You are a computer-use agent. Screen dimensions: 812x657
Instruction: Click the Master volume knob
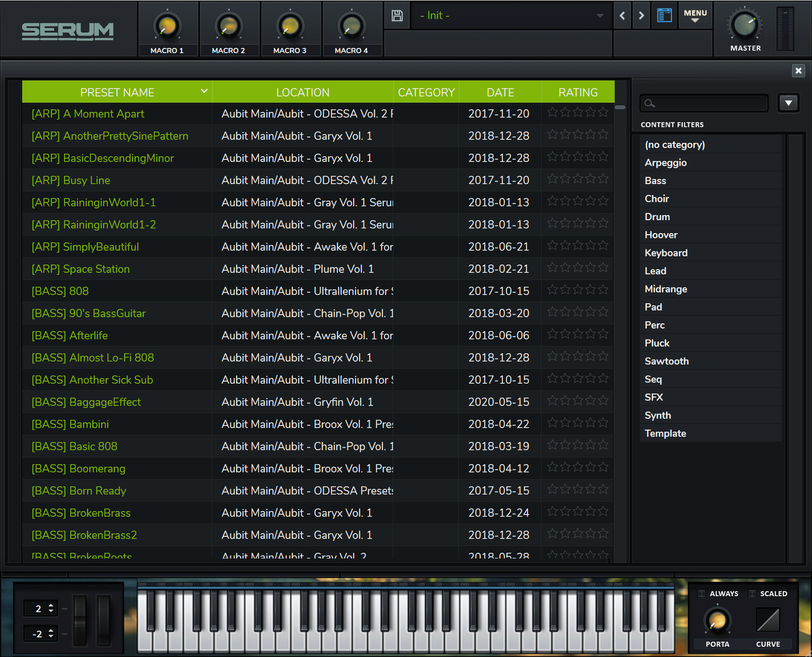pyautogui.click(x=745, y=25)
